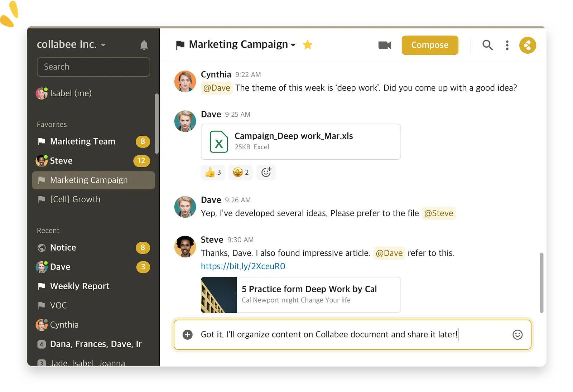Open the Excel file icon attachment
Image resolution: width=573 pixels, height=392 pixels.
point(219,142)
